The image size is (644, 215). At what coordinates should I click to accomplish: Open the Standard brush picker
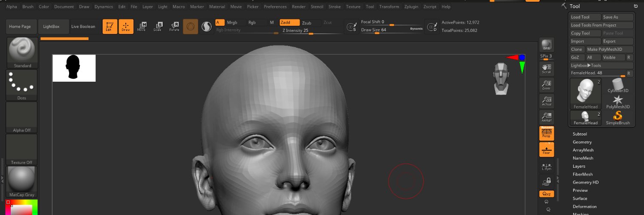pos(22,53)
